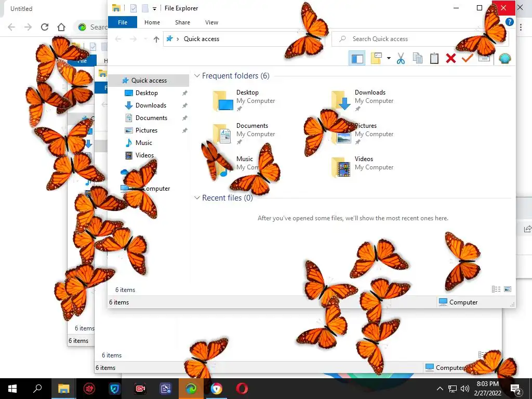Select Desktop in the navigation pane

147,93
